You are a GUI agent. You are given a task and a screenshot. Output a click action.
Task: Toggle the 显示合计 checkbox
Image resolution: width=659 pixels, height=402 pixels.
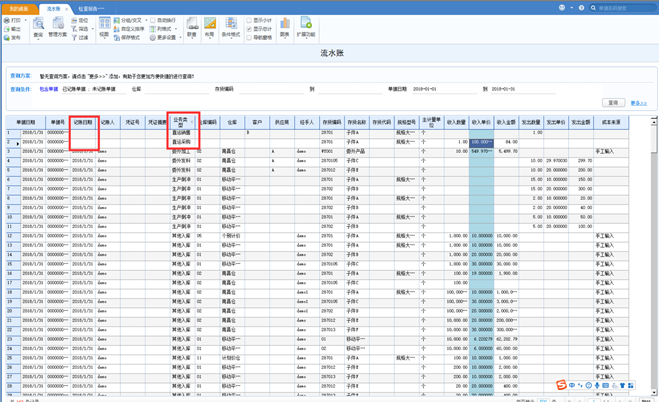pos(250,29)
